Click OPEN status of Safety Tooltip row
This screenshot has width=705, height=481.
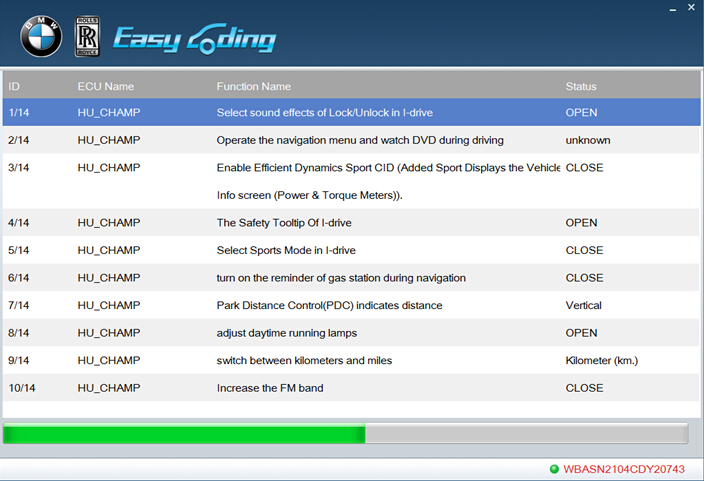(x=581, y=223)
